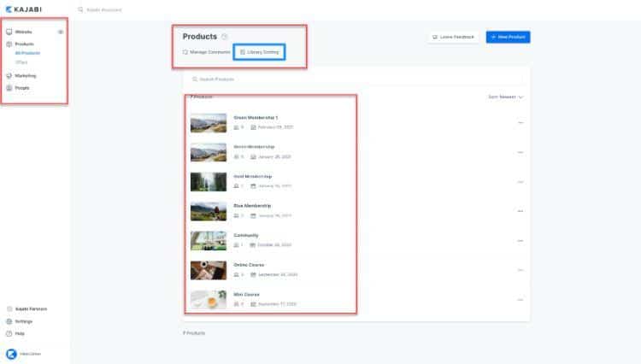Click the members icon under Green Membership 1
This screenshot has height=364, width=641.
pos(236,127)
